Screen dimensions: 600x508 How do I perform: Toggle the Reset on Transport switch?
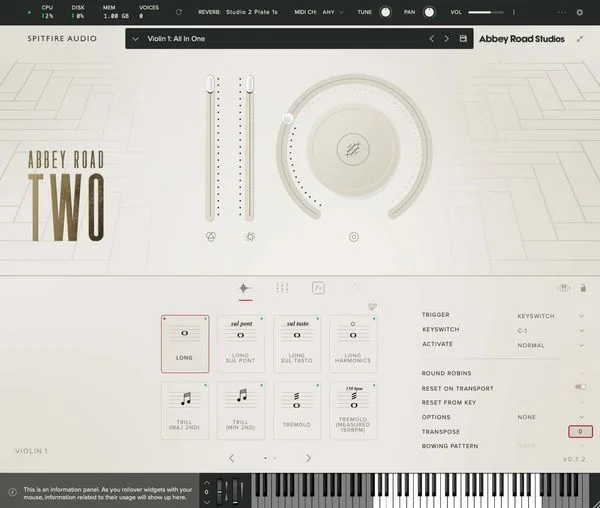click(580, 387)
